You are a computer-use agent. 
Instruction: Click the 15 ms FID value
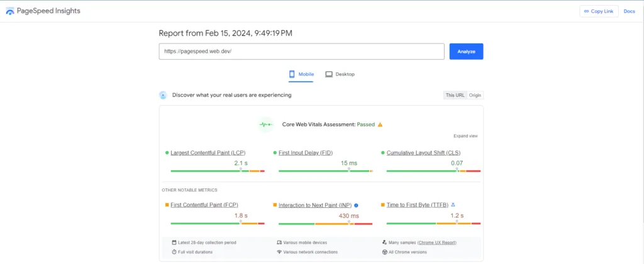pyautogui.click(x=349, y=163)
